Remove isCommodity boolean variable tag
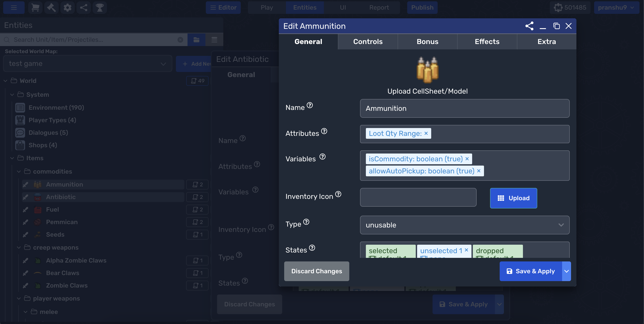 coord(467,159)
